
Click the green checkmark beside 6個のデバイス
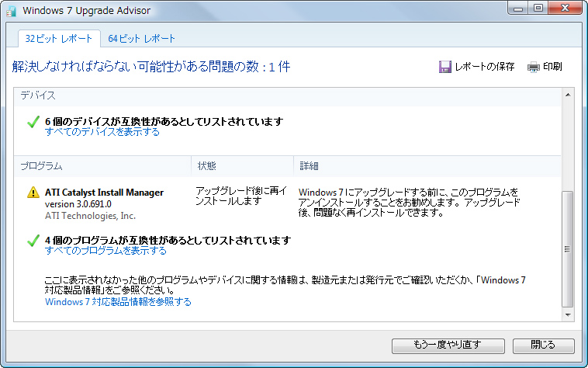[33, 122]
